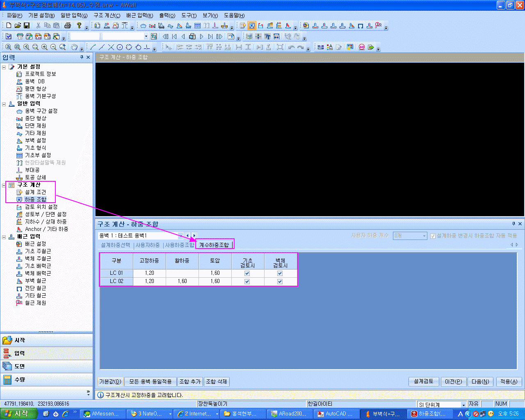Select the Pan hand tool

click(74, 47)
